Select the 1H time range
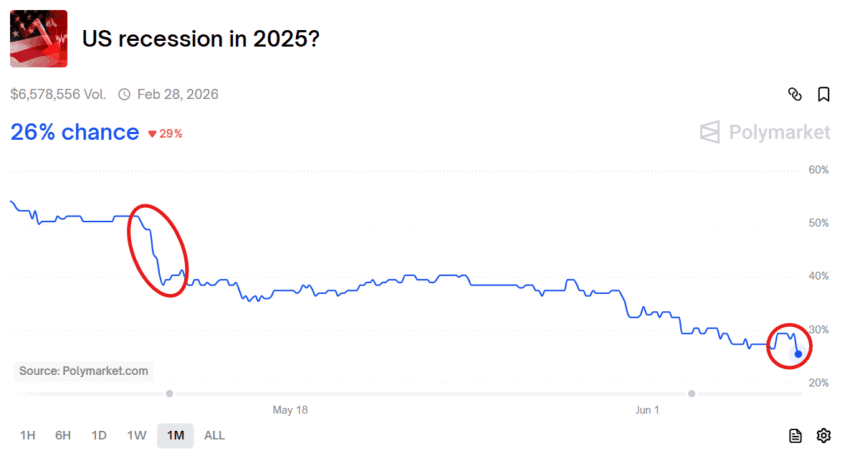 tap(28, 435)
